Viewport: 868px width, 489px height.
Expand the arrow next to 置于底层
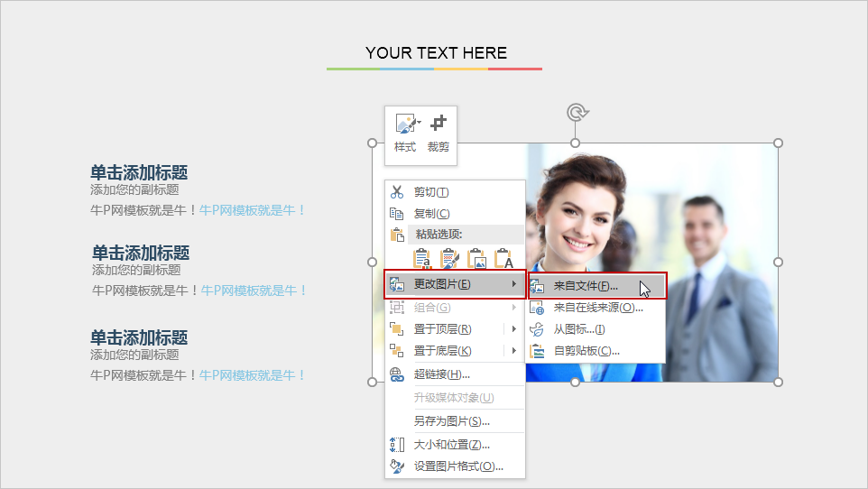514,351
